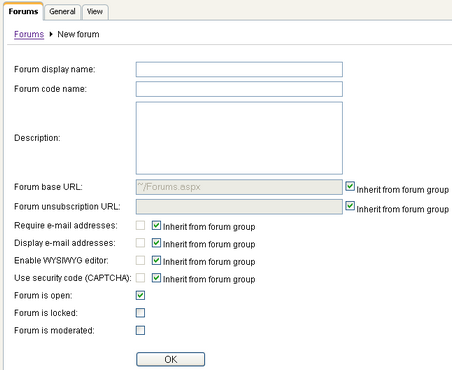Toggle the Display e-mail addresses checkbox

(x=140, y=243)
